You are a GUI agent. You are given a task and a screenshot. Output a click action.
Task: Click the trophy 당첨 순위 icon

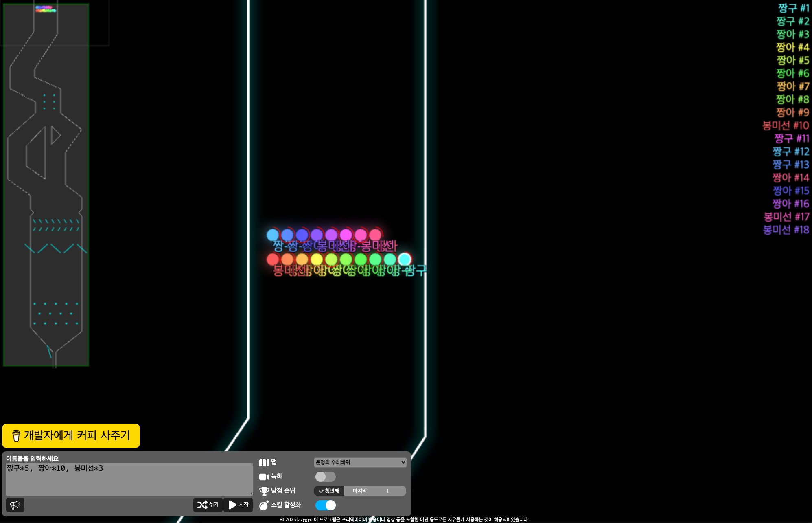tap(264, 491)
